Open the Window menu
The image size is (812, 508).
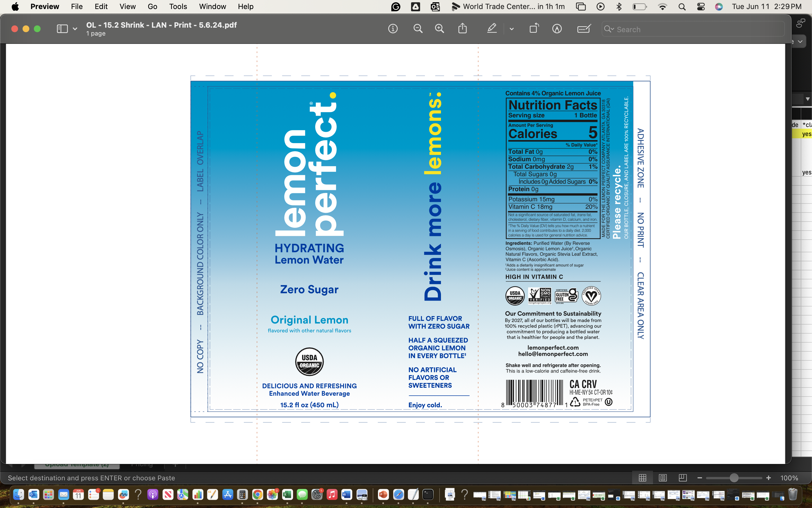(212, 7)
